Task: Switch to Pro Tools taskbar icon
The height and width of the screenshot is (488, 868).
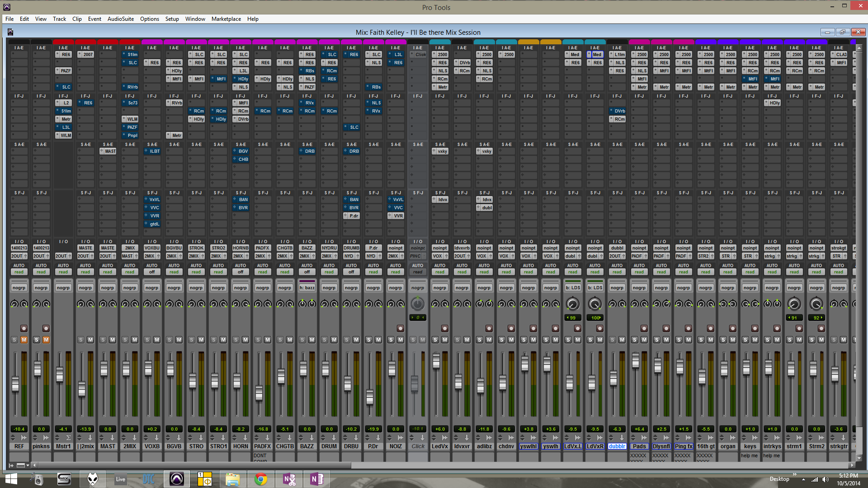Action: pos(177,479)
